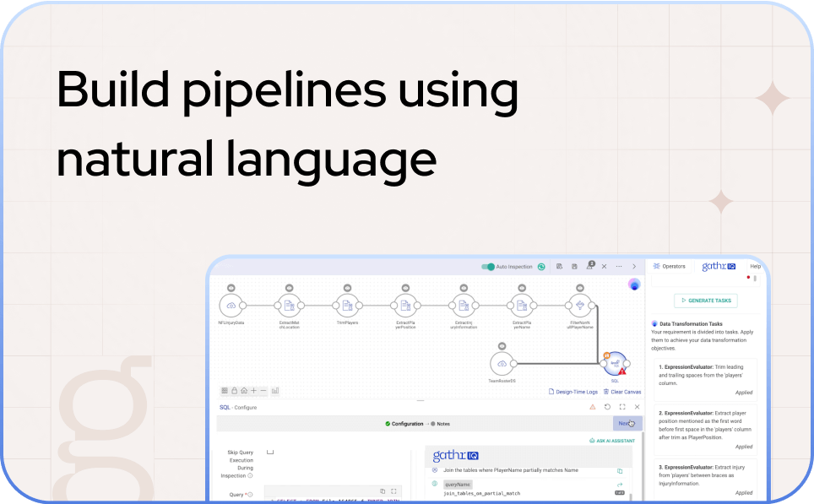Copy the SQL query using the copy icon
This screenshot has width=814, height=504.
click(x=383, y=489)
